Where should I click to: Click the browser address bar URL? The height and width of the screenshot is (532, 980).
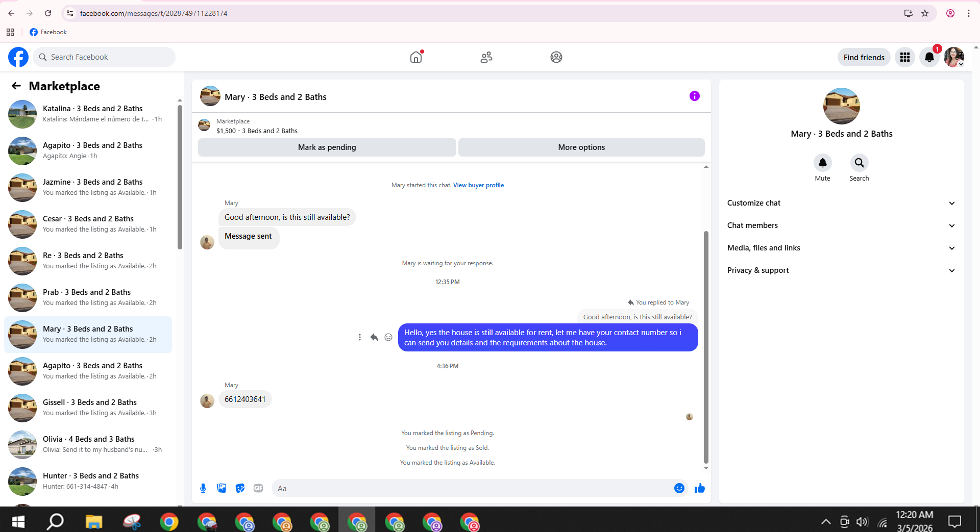tap(154, 13)
